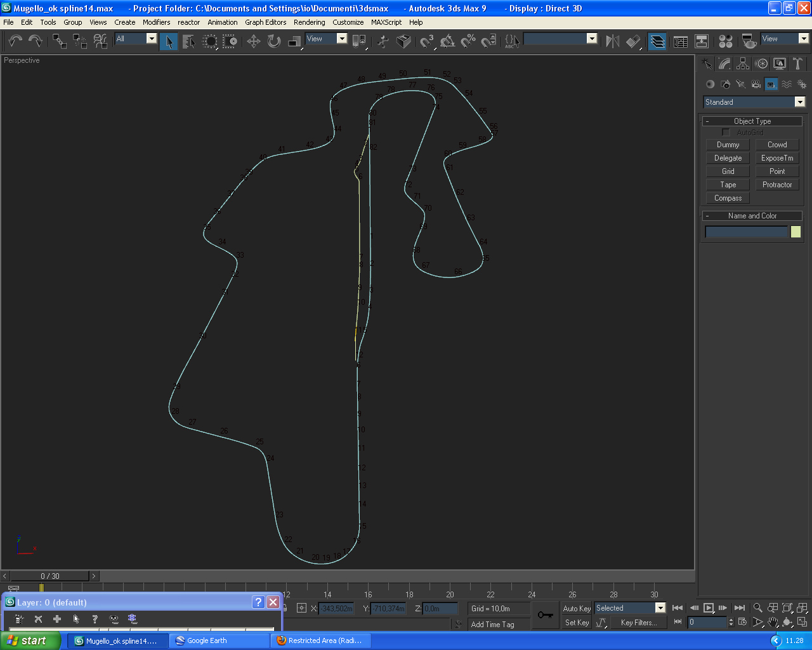Click the Key Filters button
The image size is (812, 650).
pos(638,623)
